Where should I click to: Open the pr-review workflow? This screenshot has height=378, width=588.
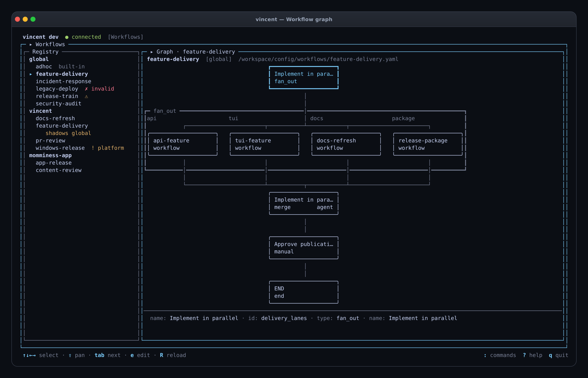tap(50, 141)
